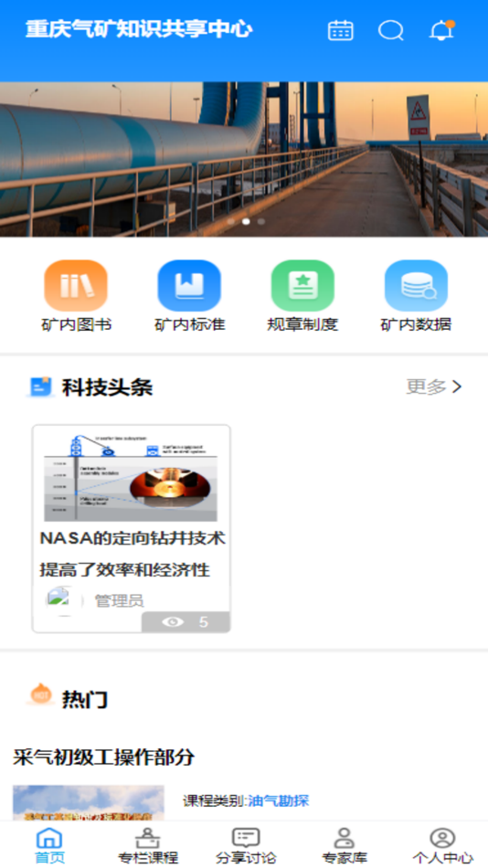Expand headlines via the 更多 chevron arrow
Viewport: 488px width, 868px height.
(457, 387)
